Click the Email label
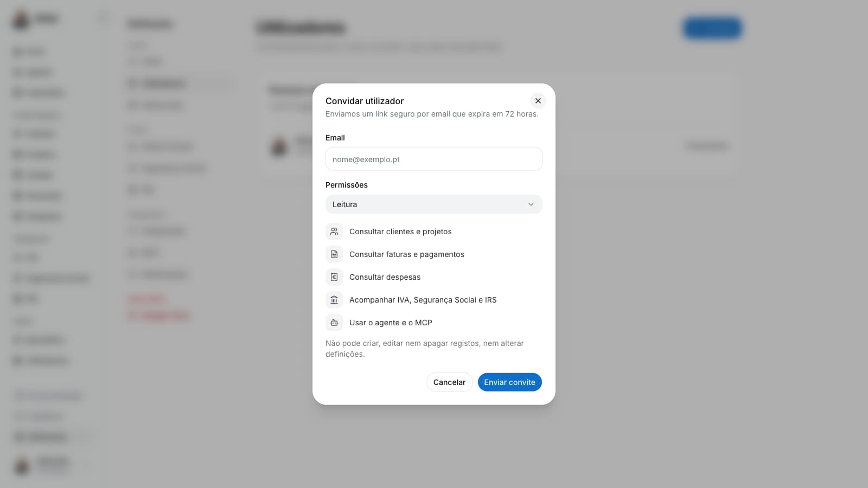This screenshot has height=488, width=868. (x=335, y=138)
